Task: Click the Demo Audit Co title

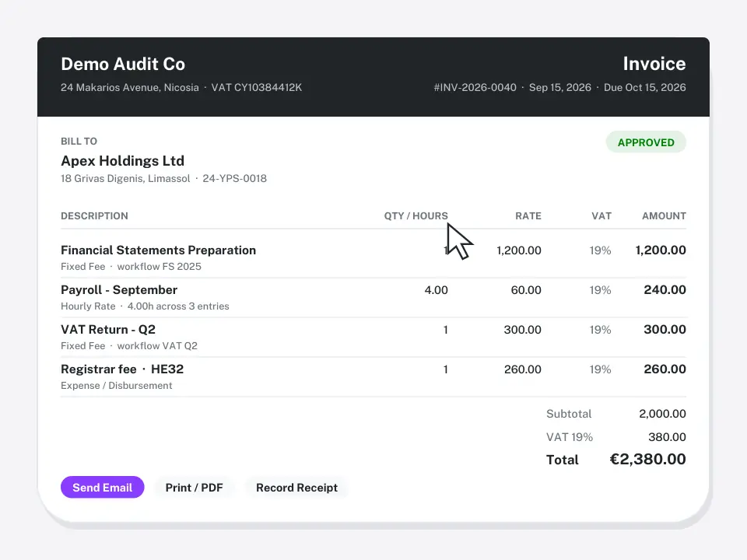Action: (x=123, y=65)
